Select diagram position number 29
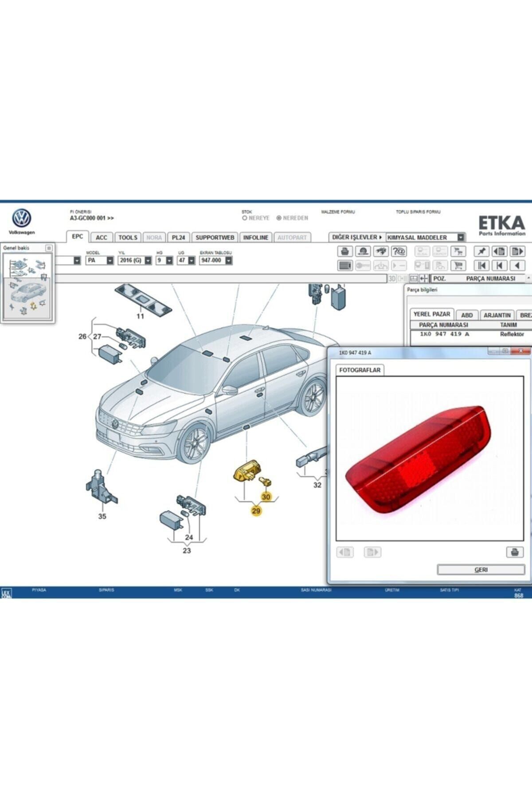Screen dimensions: 532x798 click(x=256, y=511)
